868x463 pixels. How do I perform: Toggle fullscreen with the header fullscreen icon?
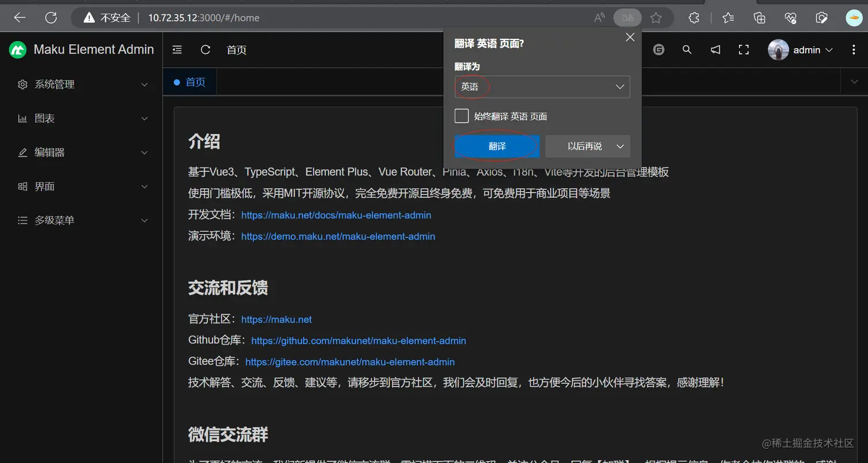744,50
